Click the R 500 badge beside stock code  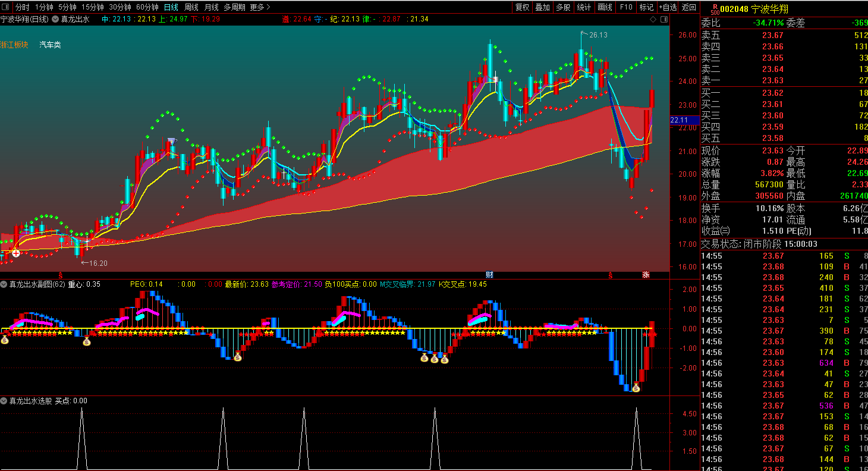[x=714, y=8]
